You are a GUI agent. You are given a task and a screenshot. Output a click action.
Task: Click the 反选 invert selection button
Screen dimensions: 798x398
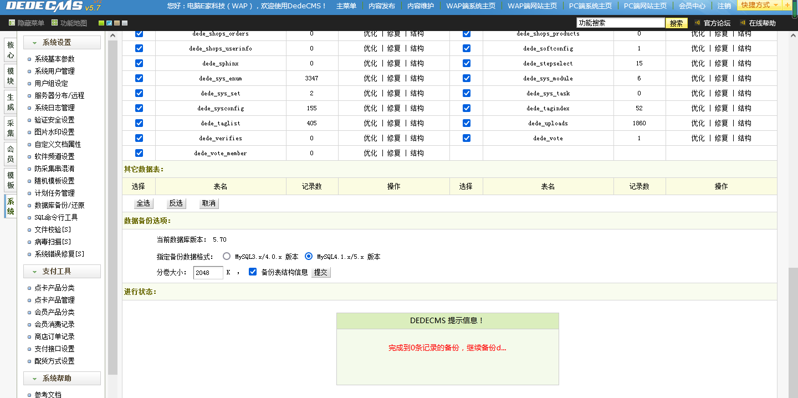[176, 204]
